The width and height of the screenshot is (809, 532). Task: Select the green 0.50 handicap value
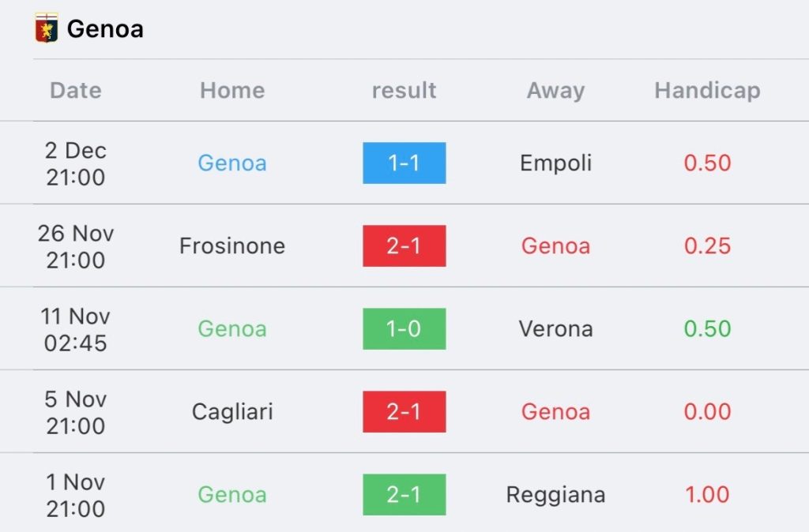pos(707,329)
